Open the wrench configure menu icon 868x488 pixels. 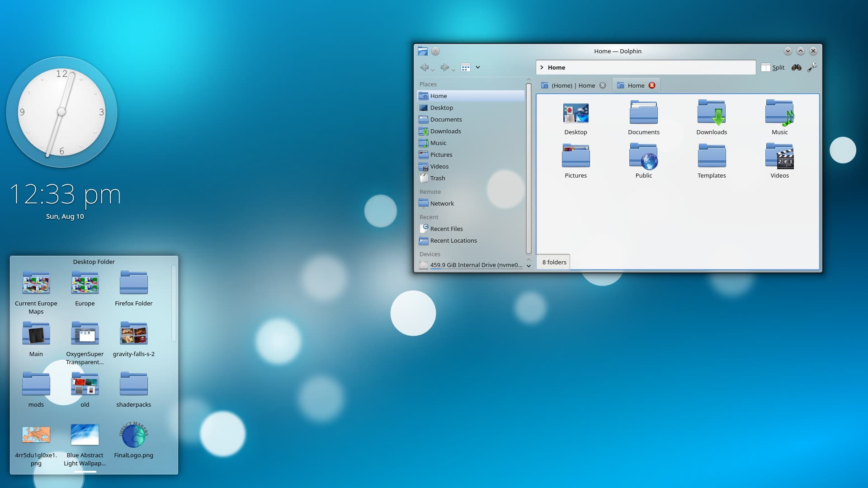(812, 67)
